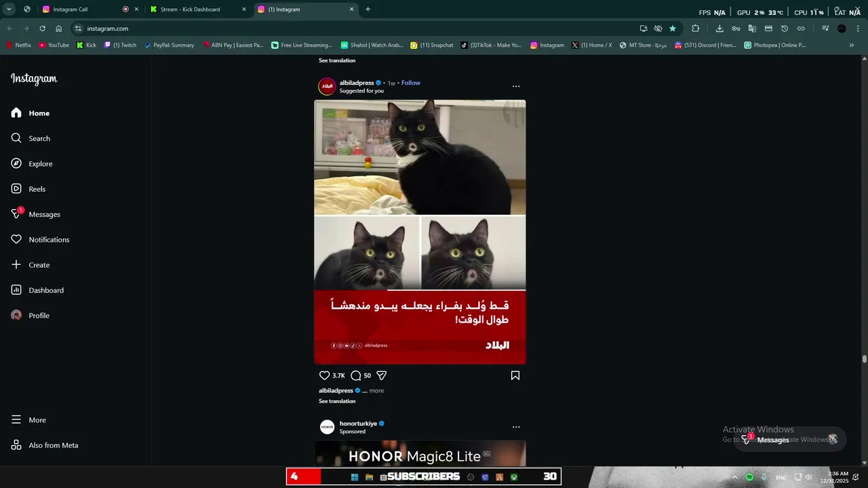
Task: Open a new browser tab
Action: 368,9
